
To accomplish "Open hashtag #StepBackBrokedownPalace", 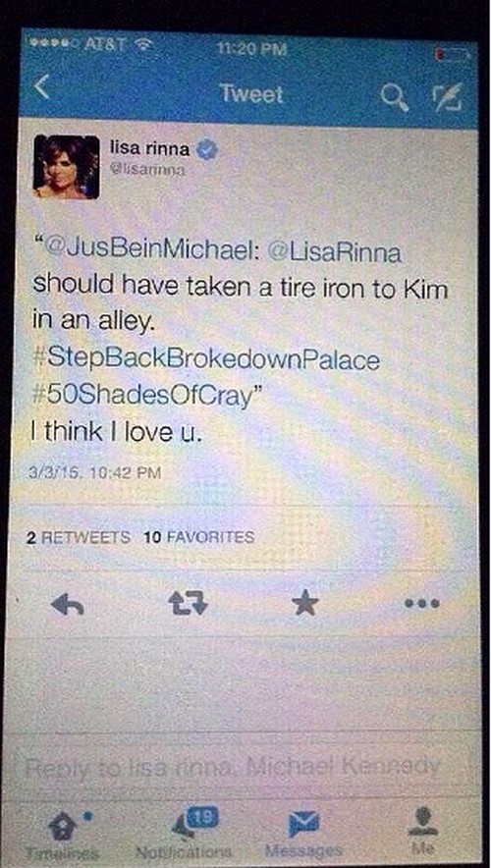I will pyautogui.click(x=206, y=361).
